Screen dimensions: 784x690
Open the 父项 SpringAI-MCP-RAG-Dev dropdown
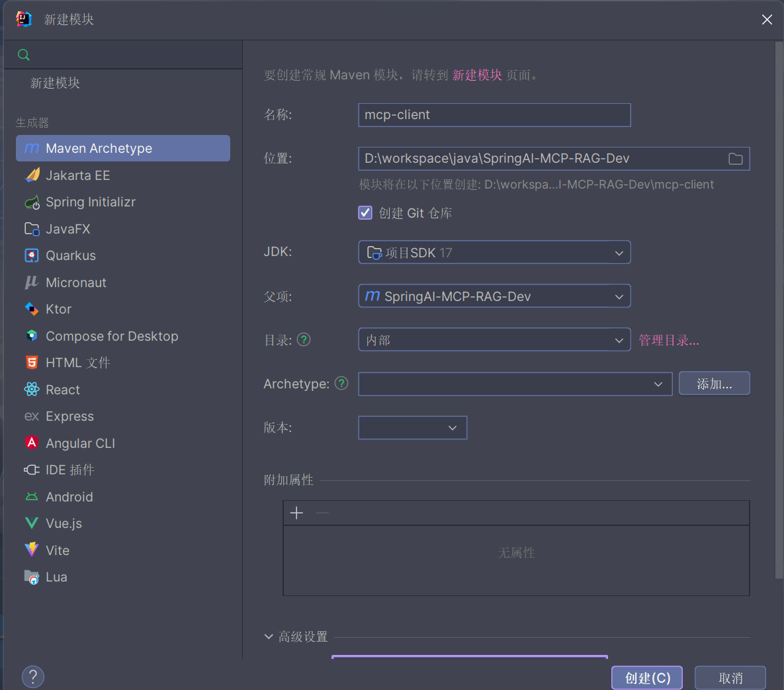(494, 296)
